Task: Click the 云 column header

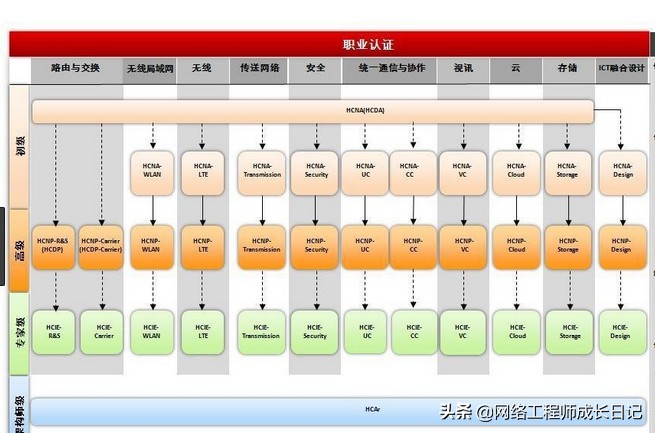Action: point(516,70)
